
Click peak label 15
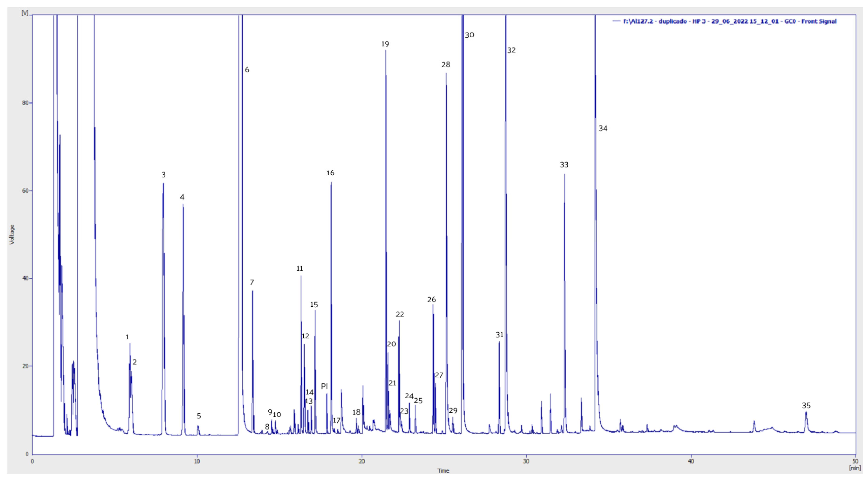(x=314, y=305)
